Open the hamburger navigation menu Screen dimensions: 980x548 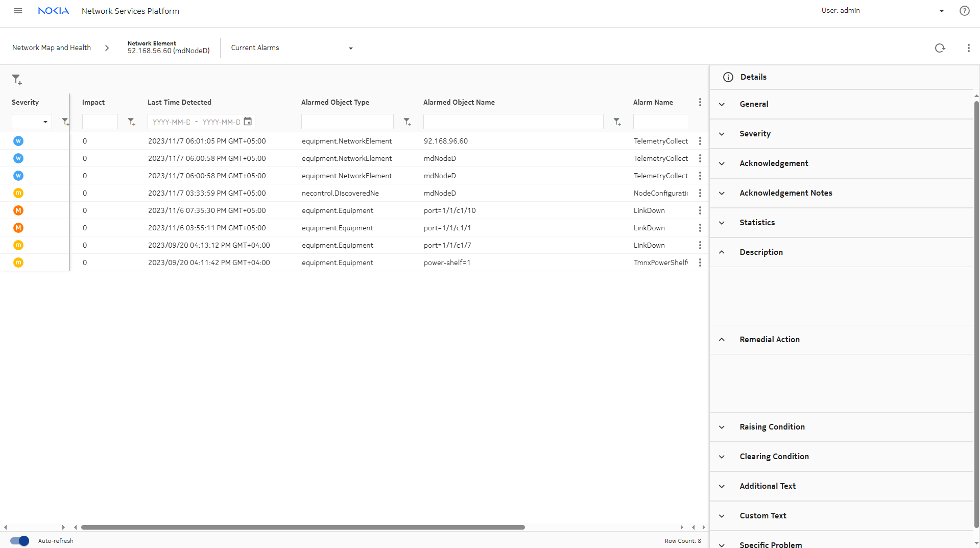click(18, 11)
